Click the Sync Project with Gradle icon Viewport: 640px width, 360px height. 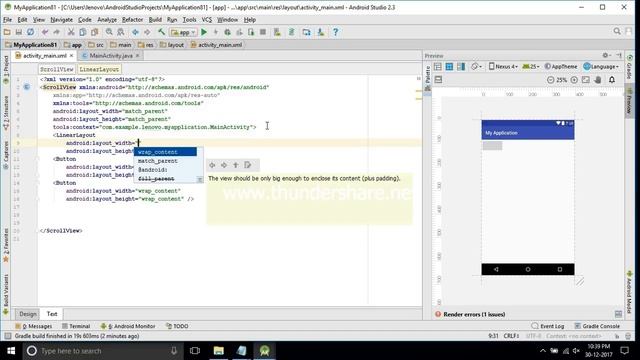(x=291, y=32)
